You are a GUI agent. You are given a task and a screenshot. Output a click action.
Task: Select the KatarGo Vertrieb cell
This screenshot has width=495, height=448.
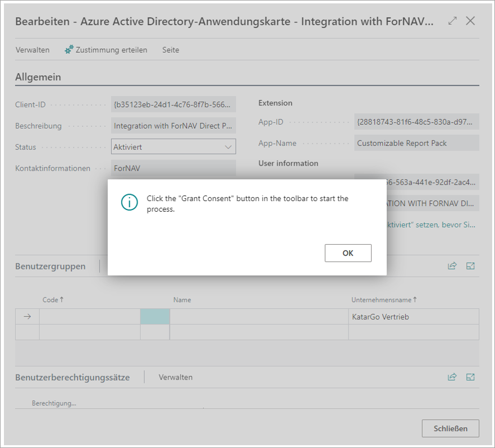(x=414, y=317)
